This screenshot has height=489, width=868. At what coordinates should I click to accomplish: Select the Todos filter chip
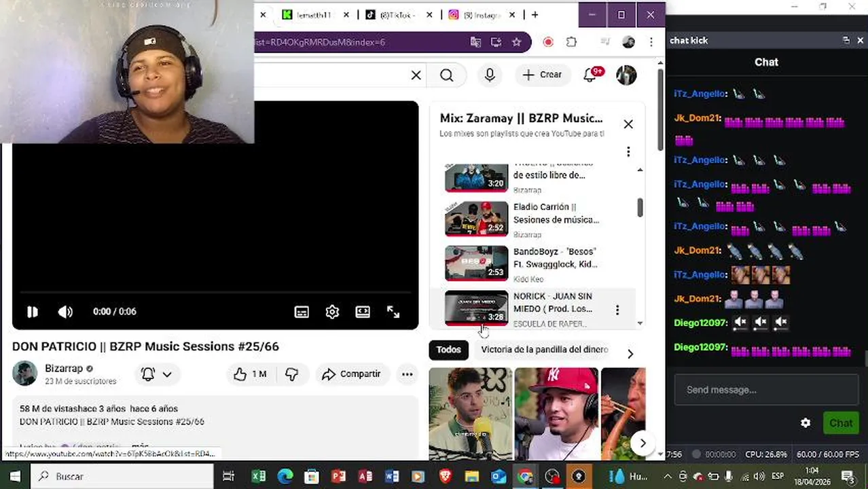pyautogui.click(x=448, y=350)
